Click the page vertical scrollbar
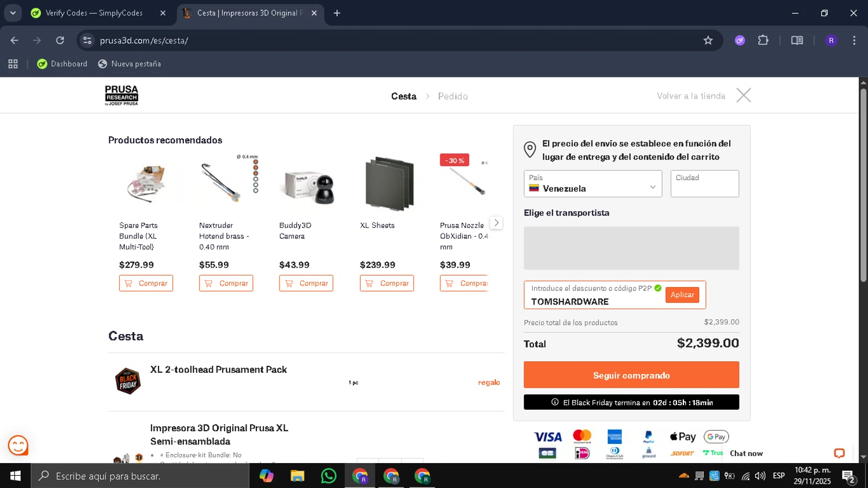 pos(863,185)
